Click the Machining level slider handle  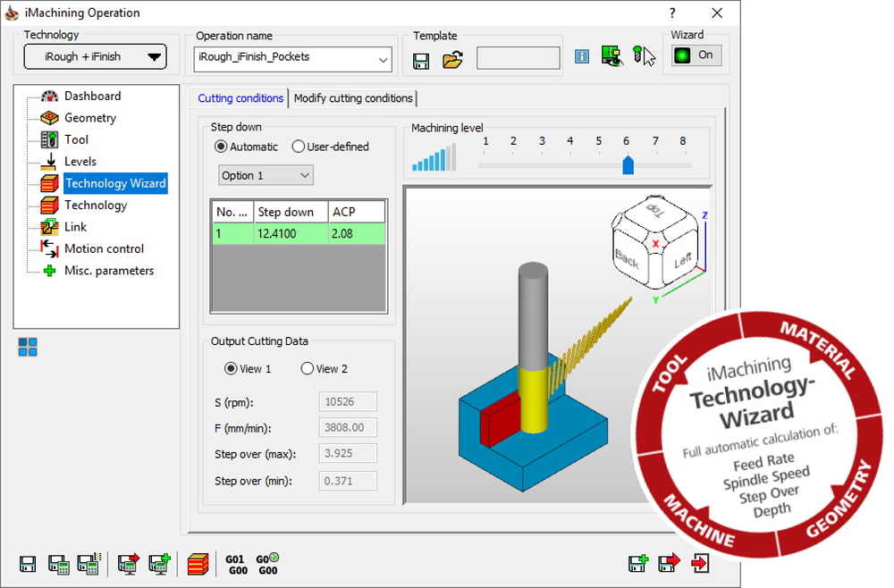tap(628, 164)
